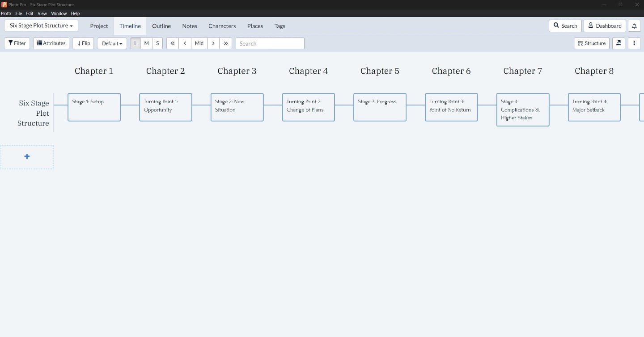Switch to the Outline tab
Image resolution: width=644 pixels, height=337 pixels.
[x=161, y=26]
